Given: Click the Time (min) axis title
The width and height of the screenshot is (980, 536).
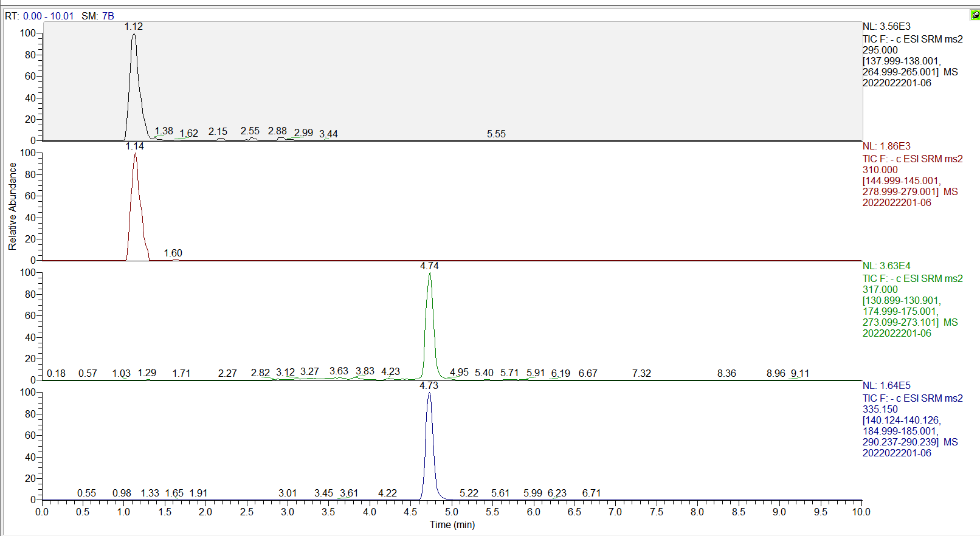Looking at the screenshot, I should (452, 524).
